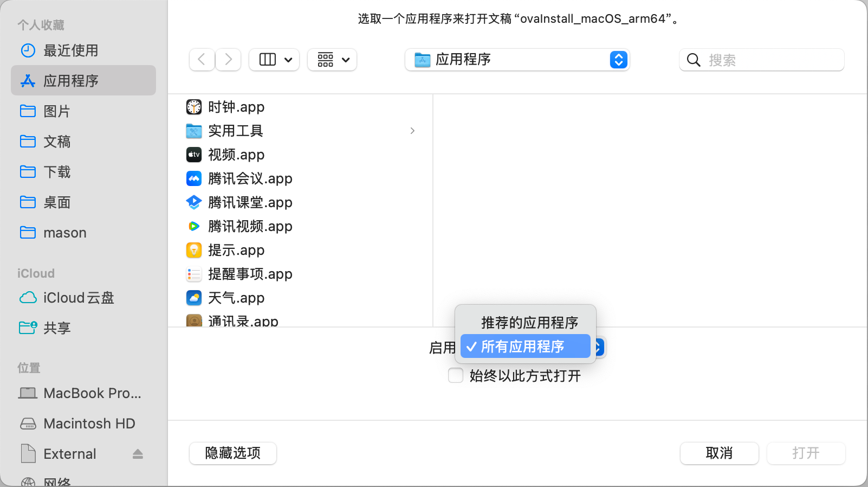Click the 取消 button
Image resolution: width=868 pixels, height=487 pixels.
tap(719, 453)
